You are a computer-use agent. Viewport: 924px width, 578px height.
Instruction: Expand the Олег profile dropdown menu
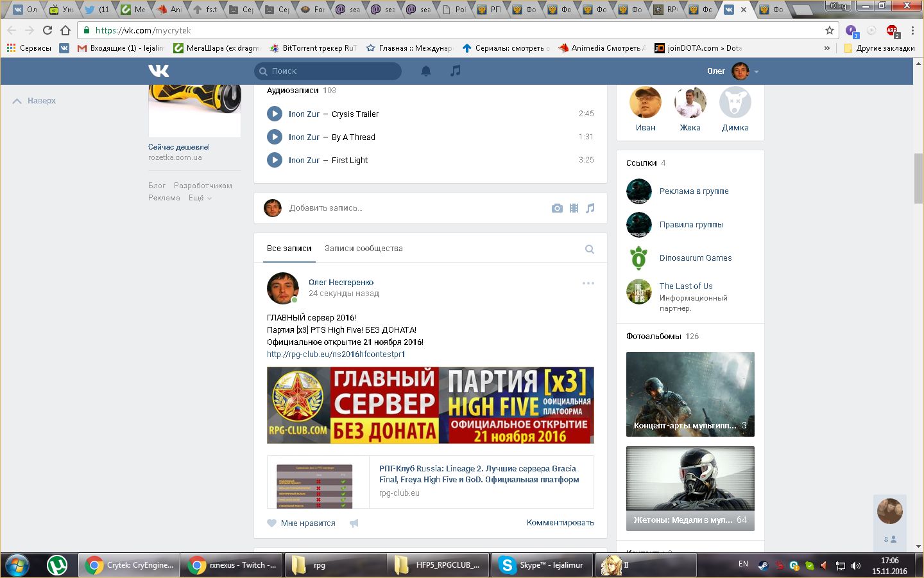(757, 72)
